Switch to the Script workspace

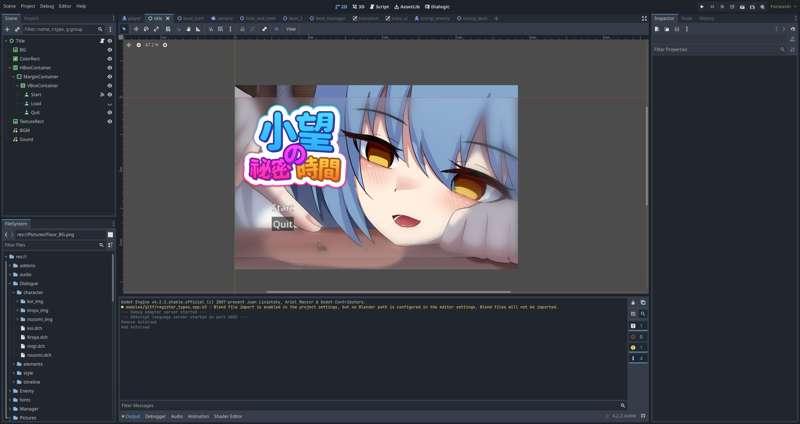(x=379, y=7)
